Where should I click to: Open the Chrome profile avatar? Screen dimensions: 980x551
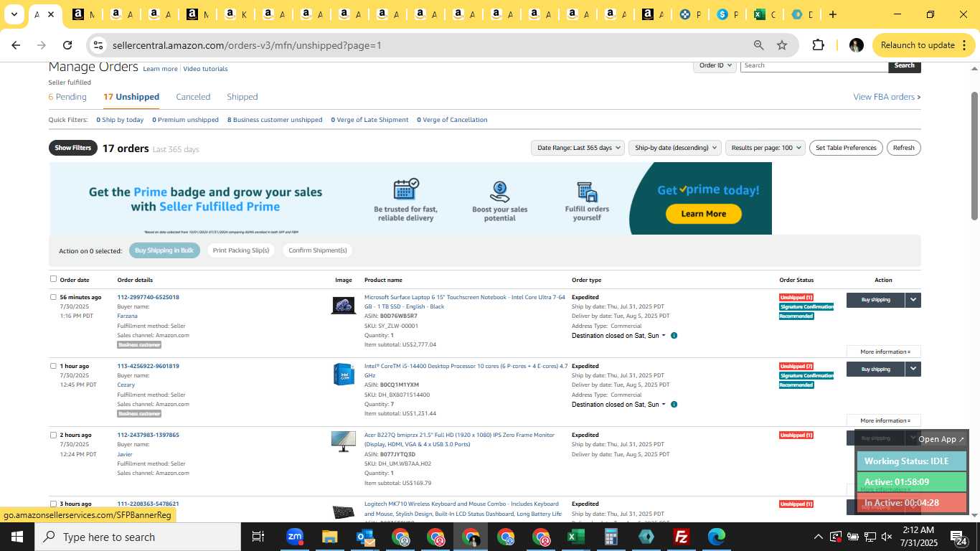tap(856, 45)
